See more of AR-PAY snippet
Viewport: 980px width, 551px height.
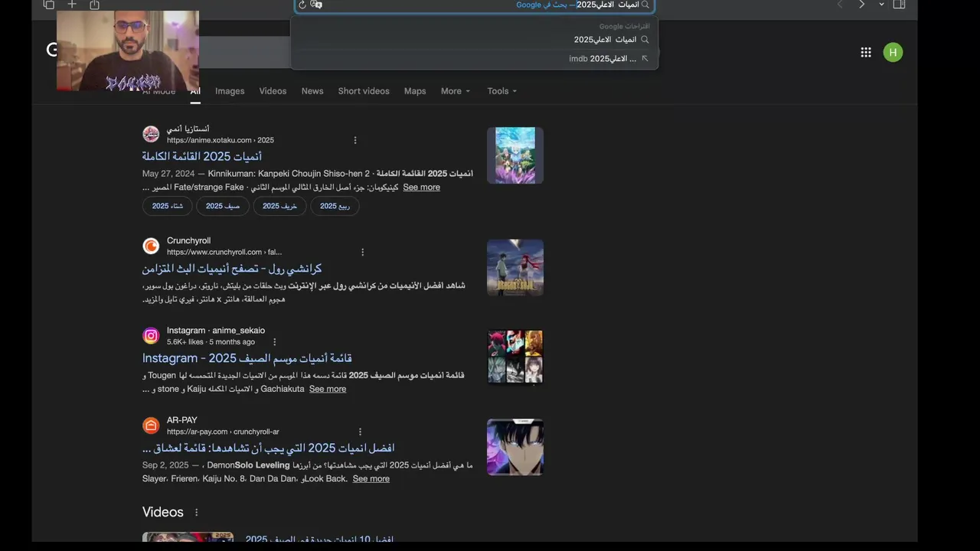(x=371, y=479)
